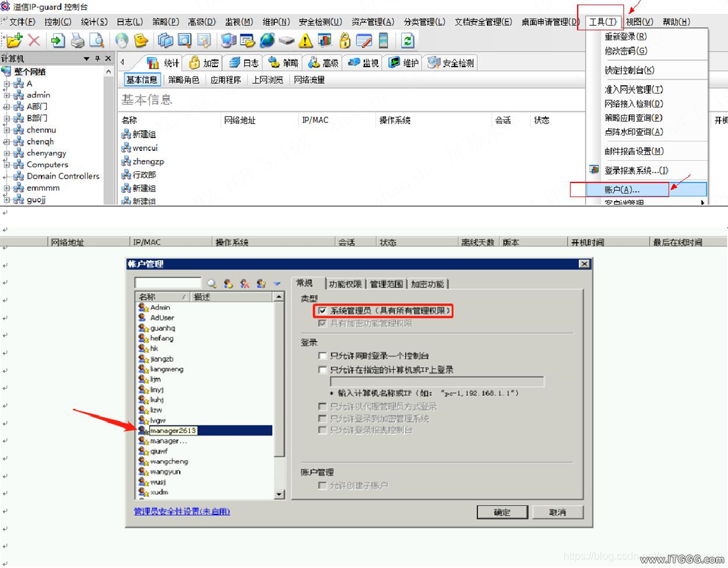Click the bar chart window toolbar icon
Screen dimensions: 728x568
pyautogui.click(x=325, y=41)
